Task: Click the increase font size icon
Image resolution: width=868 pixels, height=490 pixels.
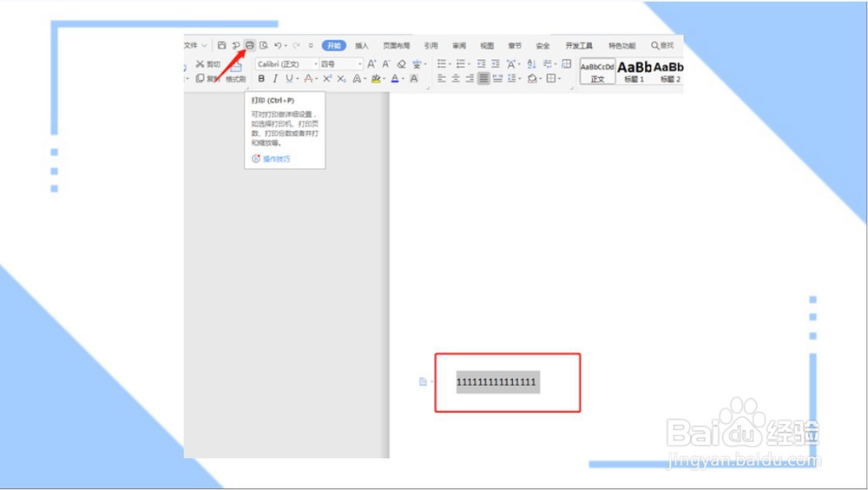Action: coord(372,64)
